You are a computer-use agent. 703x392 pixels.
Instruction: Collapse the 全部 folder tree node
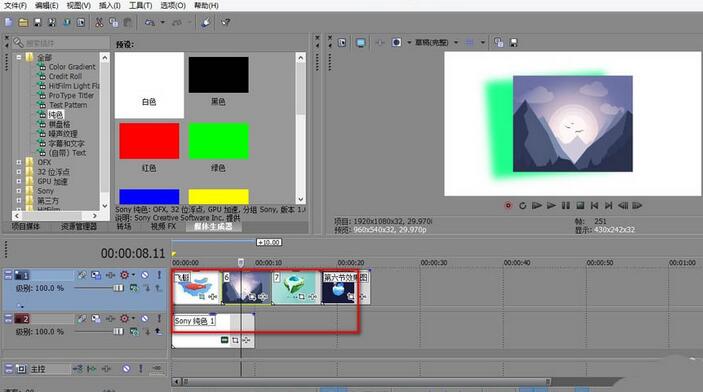point(19,57)
